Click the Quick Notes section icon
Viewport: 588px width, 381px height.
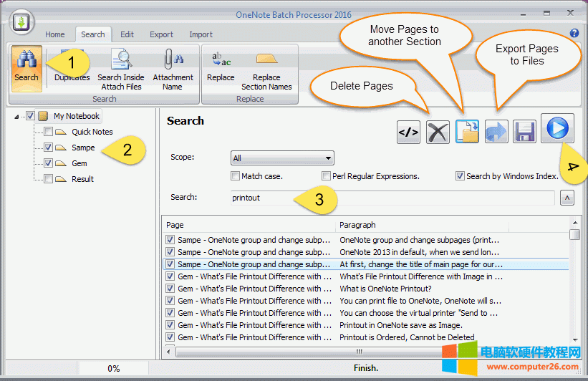tap(61, 132)
